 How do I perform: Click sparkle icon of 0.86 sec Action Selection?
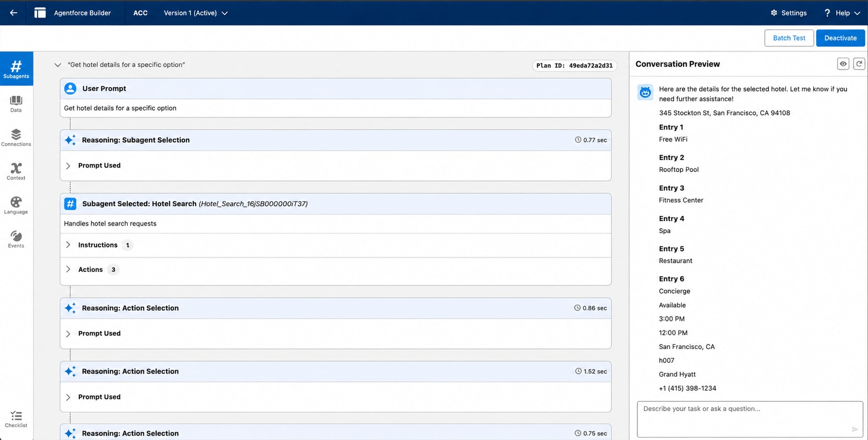point(70,308)
